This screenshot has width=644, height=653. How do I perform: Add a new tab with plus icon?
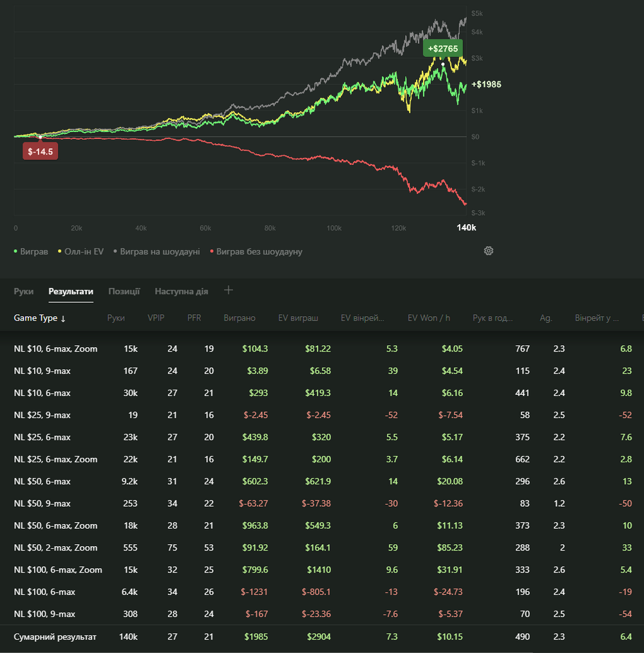(x=228, y=290)
